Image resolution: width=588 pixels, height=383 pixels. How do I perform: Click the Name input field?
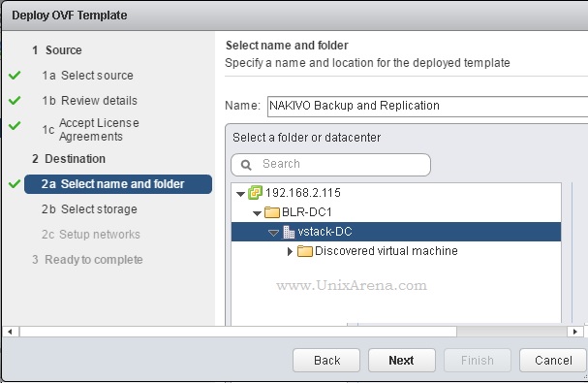[x=427, y=107]
